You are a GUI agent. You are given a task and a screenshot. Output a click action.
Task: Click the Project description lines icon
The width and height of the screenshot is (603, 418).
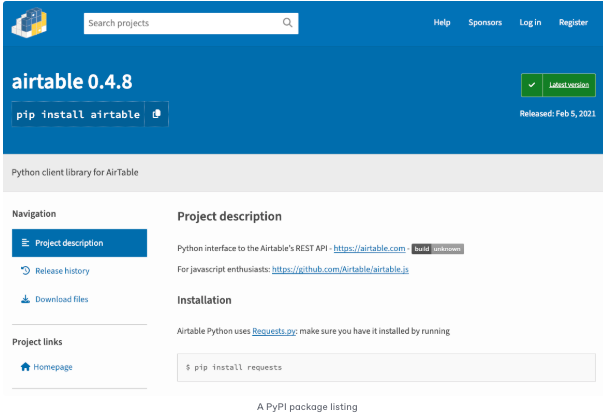coord(25,243)
